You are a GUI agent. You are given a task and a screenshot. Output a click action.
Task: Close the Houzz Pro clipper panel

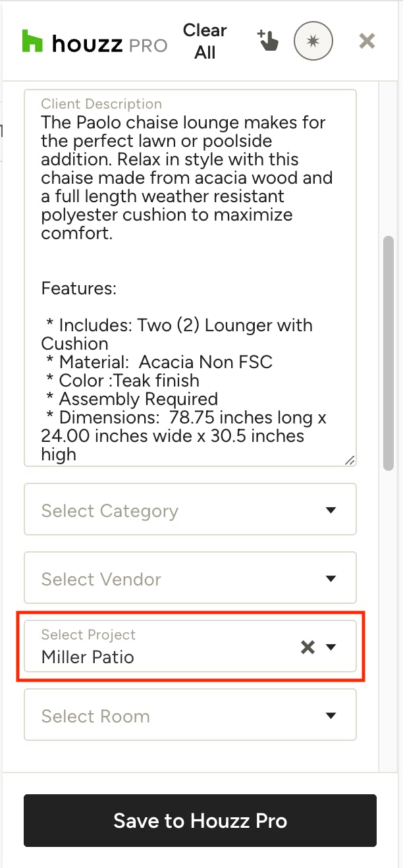click(x=367, y=41)
